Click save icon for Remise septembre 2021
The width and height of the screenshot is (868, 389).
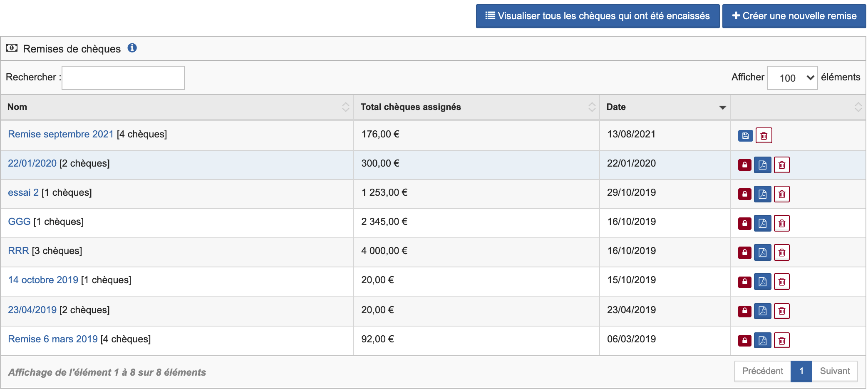(x=745, y=136)
